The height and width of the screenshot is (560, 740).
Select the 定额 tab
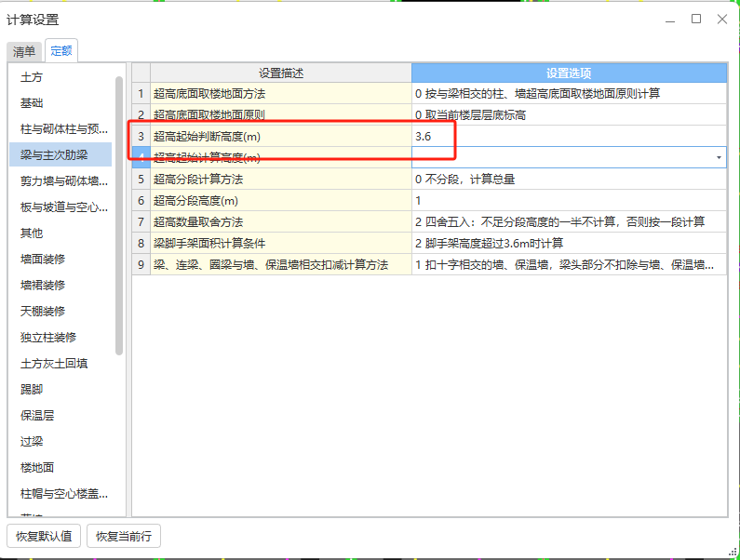click(62, 52)
